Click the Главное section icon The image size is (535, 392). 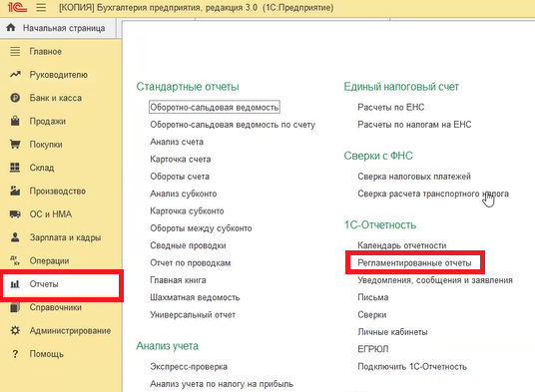pyautogui.click(x=15, y=52)
